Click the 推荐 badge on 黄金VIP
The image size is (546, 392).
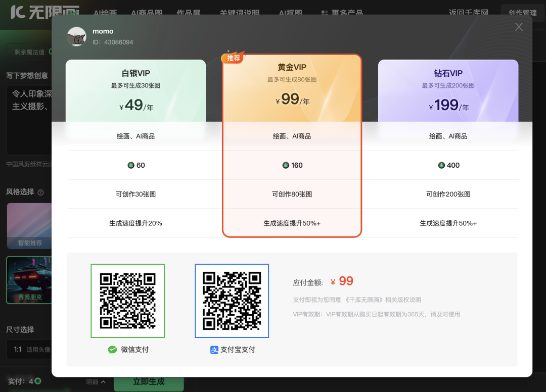tap(233, 58)
